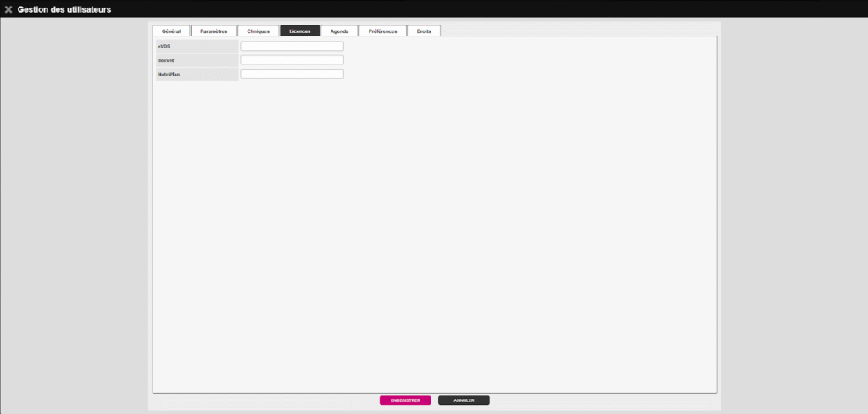Select the active Licences tab
Image resolution: width=868 pixels, height=414 pixels.
[299, 31]
